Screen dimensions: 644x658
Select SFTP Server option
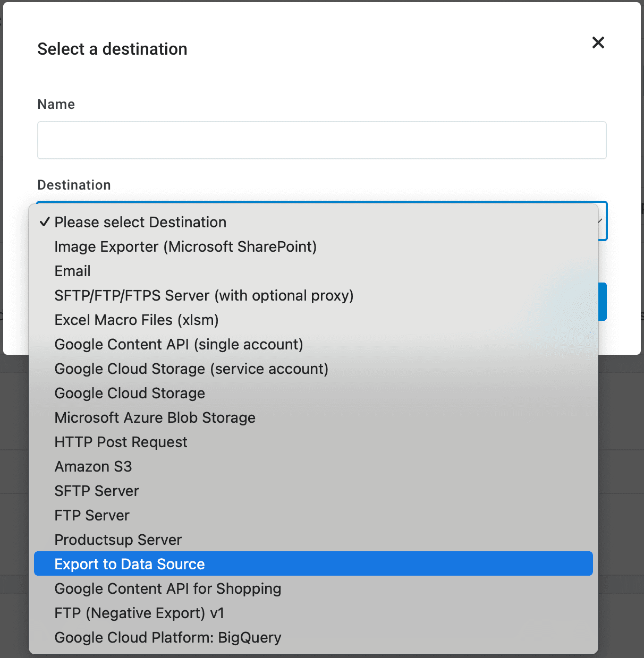(97, 491)
